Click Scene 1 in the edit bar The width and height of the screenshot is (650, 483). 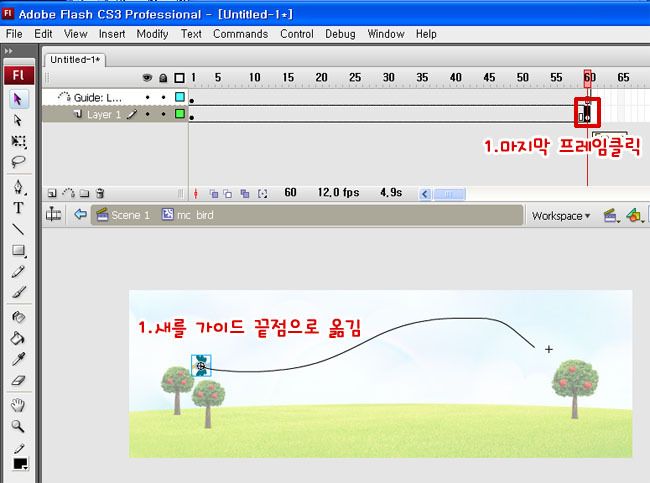pyautogui.click(x=123, y=215)
